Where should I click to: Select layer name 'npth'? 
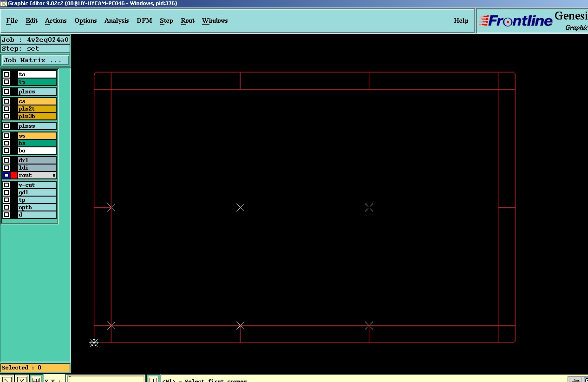(x=37, y=207)
